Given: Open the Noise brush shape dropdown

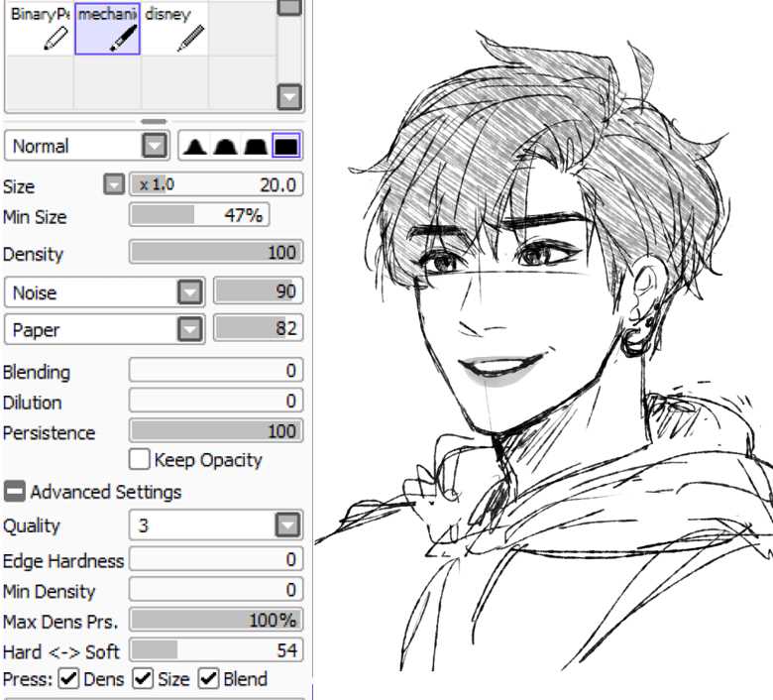Looking at the screenshot, I should tap(104, 292).
